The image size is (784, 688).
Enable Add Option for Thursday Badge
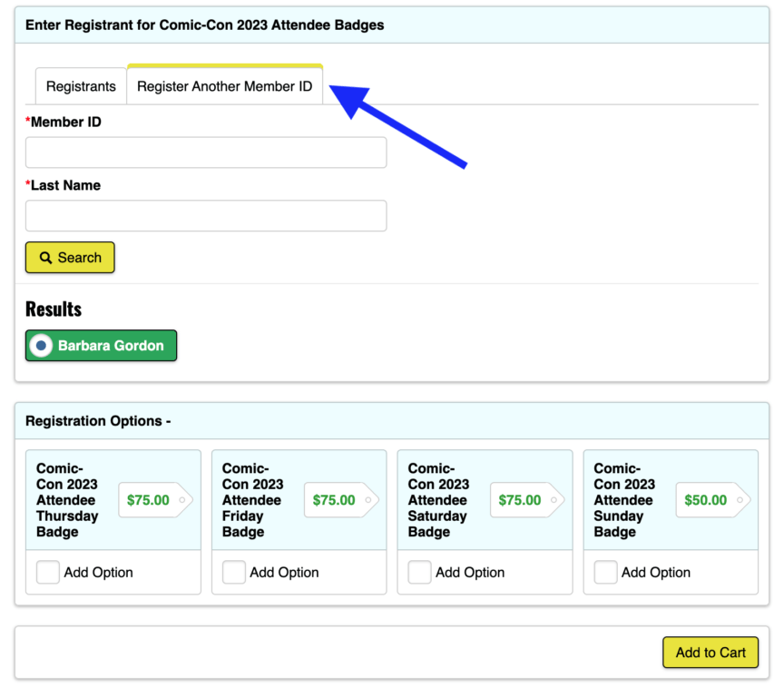click(x=48, y=572)
